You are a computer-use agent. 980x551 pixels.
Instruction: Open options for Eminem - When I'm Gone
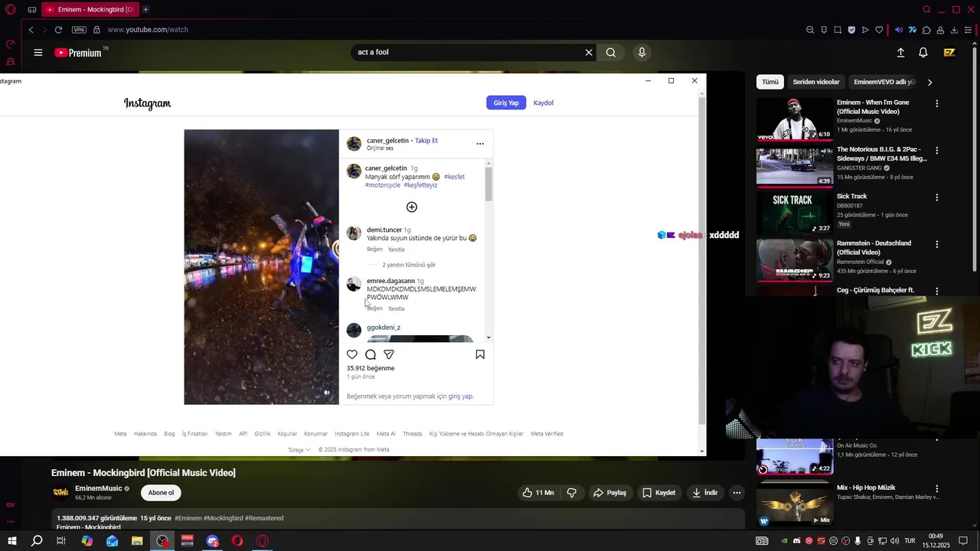[x=936, y=103]
